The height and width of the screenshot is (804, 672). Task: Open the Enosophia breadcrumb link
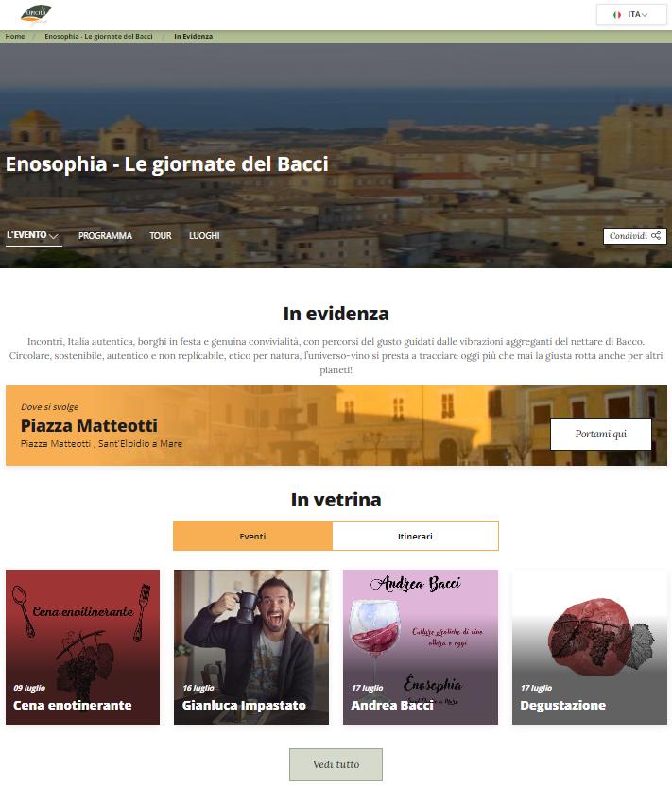[98, 37]
